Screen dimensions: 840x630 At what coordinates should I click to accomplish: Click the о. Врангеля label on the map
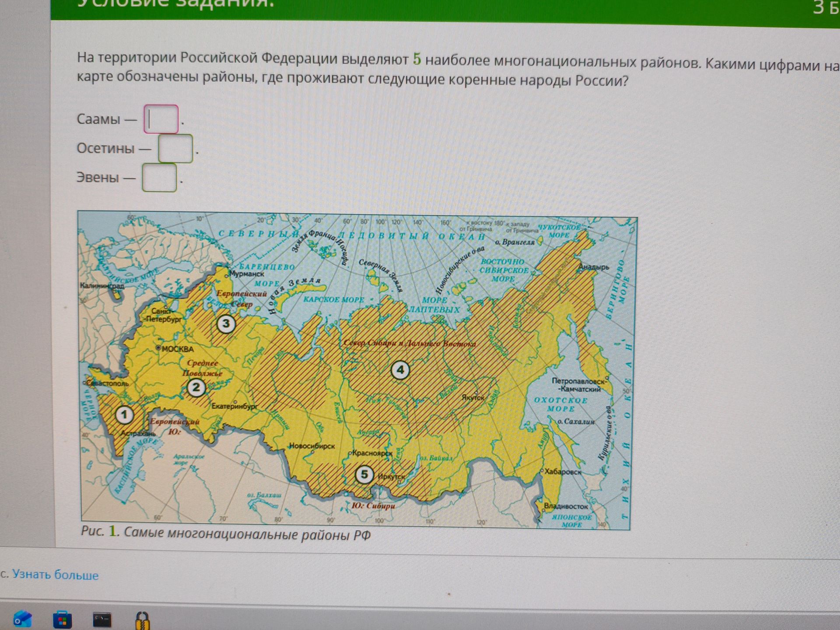point(515,242)
